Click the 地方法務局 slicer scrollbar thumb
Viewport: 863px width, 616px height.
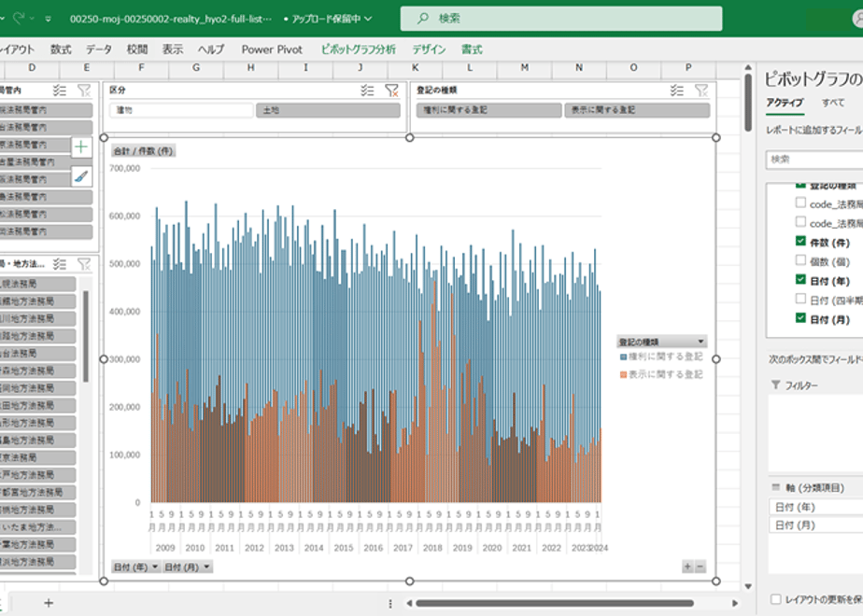[86, 336]
